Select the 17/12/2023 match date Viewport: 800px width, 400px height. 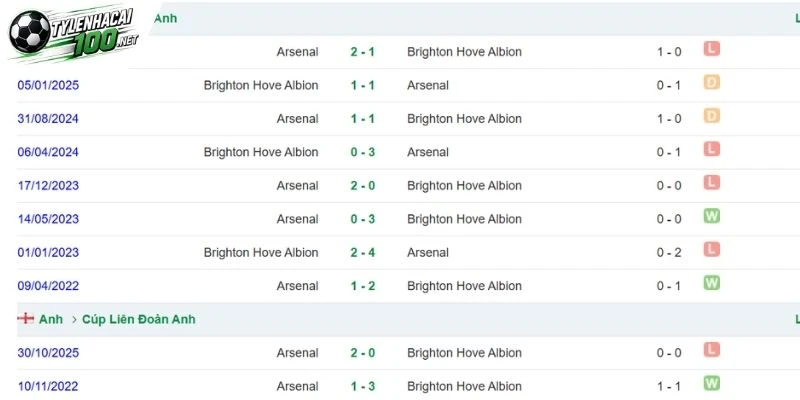[48, 186]
